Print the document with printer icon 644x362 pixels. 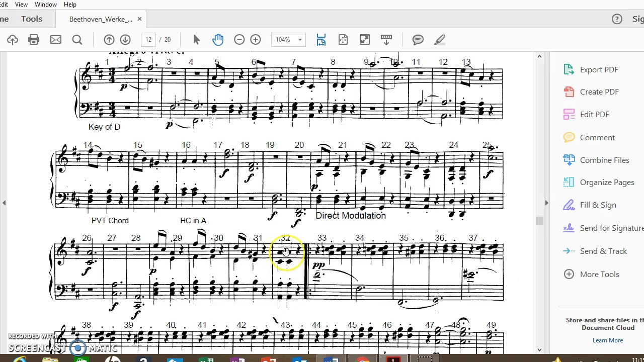[34, 40]
